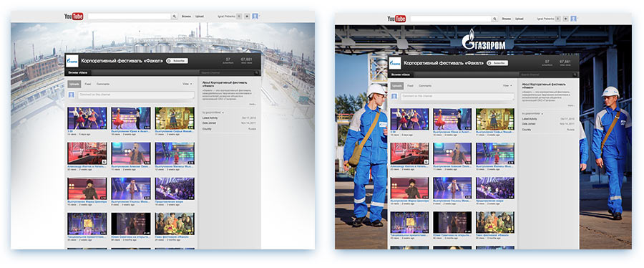Focus the 'Search Channel' field on the Gazprom workers page
The height and width of the screenshot is (268, 644).
[x=546, y=75]
